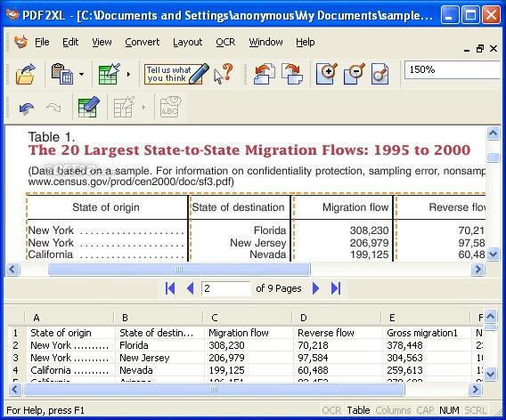Click PDF preview horizontal scrollbar thumb

point(179,269)
